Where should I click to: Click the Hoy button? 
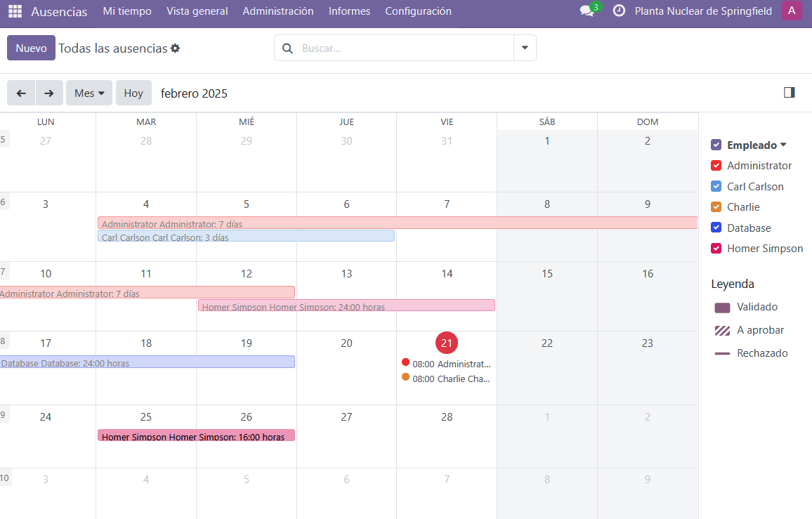(133, 93)
